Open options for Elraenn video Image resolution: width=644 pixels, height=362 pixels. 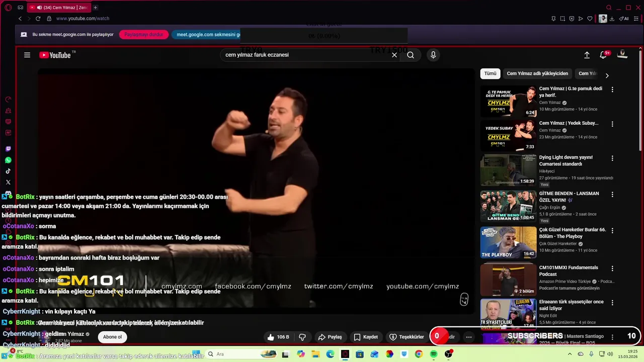[x=612, y=303]
